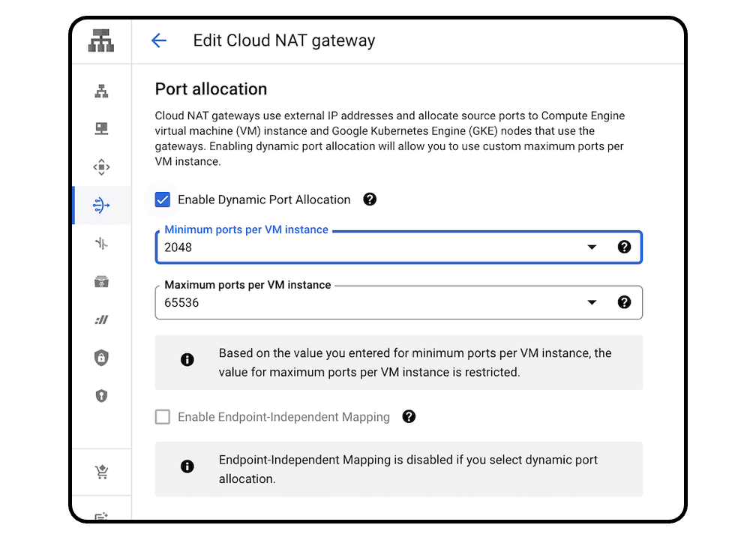Toggle Enable Endpoint-Independent Mapping checkbox
The width and height of the screenshot is (756, 540).
[x=163, y=416]
